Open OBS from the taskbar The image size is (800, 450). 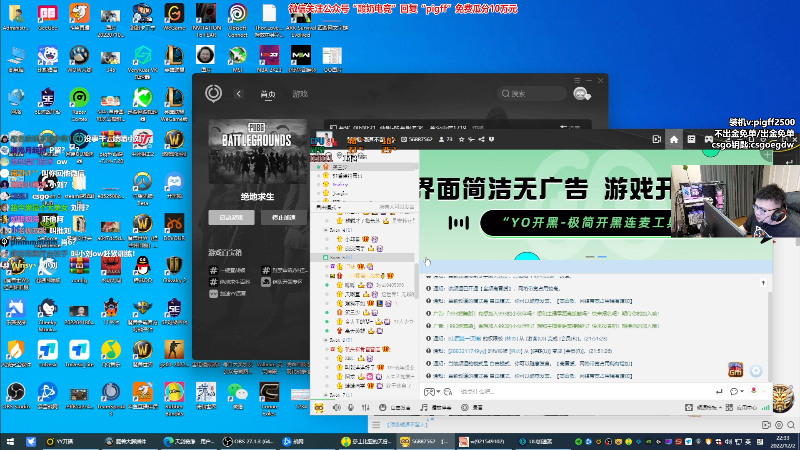click(x=249, y=442)
